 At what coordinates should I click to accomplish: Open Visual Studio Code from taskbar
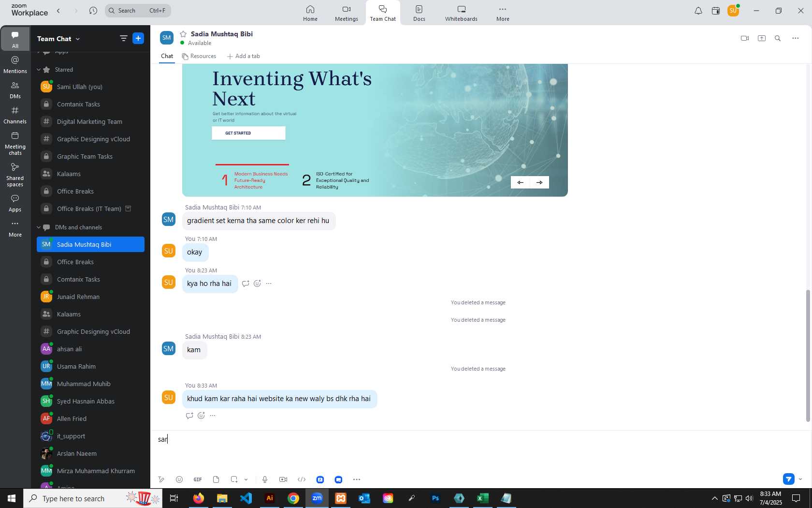click(x=246, y=498)
